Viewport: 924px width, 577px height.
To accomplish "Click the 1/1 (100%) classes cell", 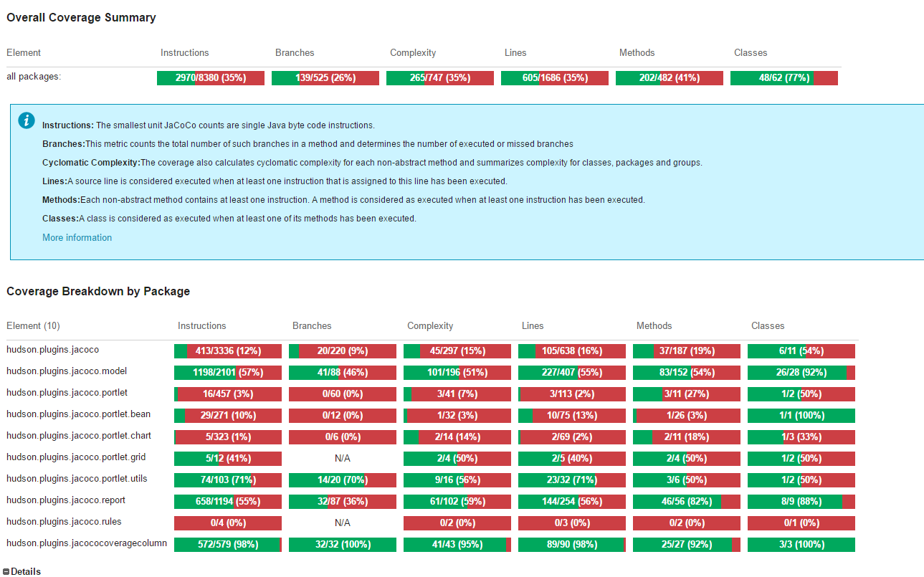I will pos(801,416).
